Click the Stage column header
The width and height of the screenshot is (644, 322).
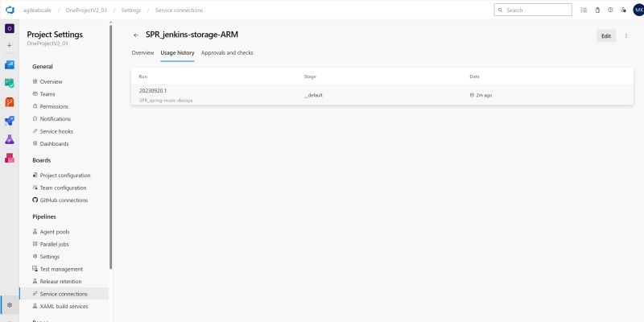310,76
